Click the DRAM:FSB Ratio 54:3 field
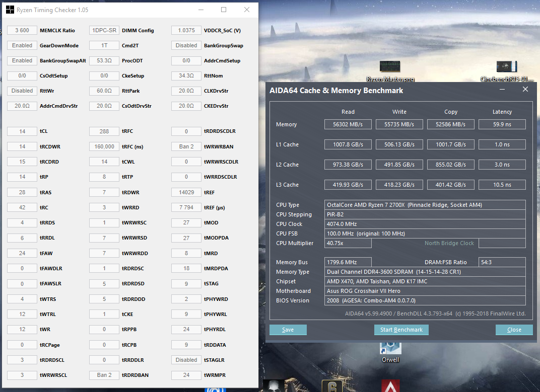Viewport: 540px width, 392px height. pyautogui.click(x=502, y=262)
